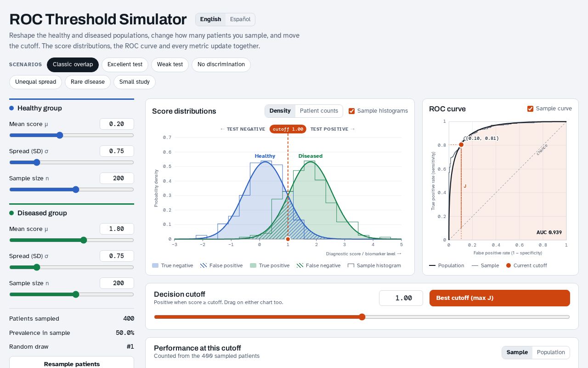Adjust the Diseased group sample size slider
Screen dimensions: 588x368
[72, 294]
